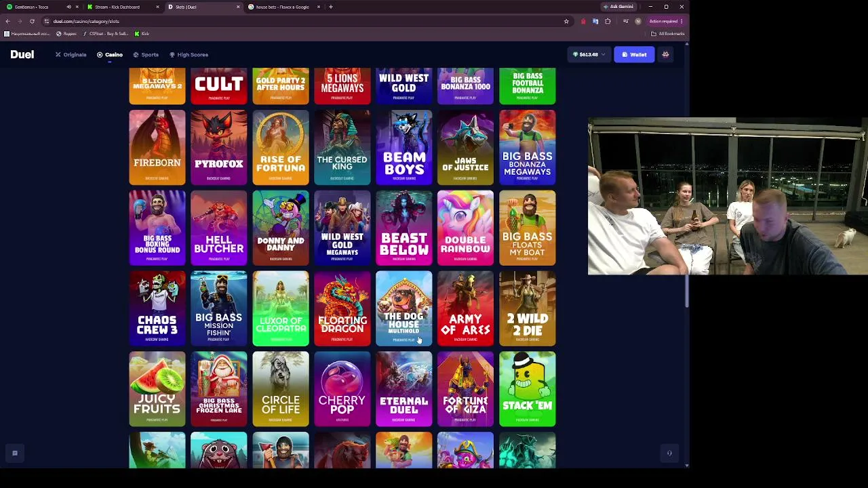Image resolution: width=868 pixels, height=488 pixels.
Task: Open the Cult slot game
Action: 219,86
